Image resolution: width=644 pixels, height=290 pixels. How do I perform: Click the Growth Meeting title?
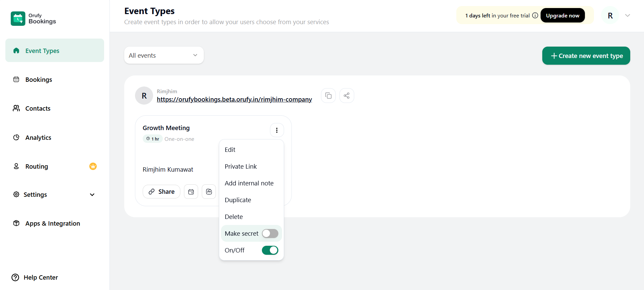[x=166, y=128]
